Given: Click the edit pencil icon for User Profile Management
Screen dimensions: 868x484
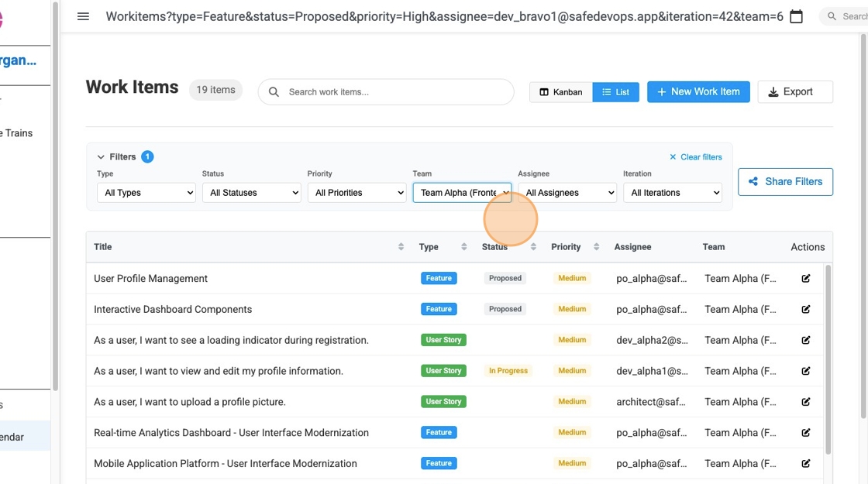Looking at the screenshot, I should pos(805,278).
